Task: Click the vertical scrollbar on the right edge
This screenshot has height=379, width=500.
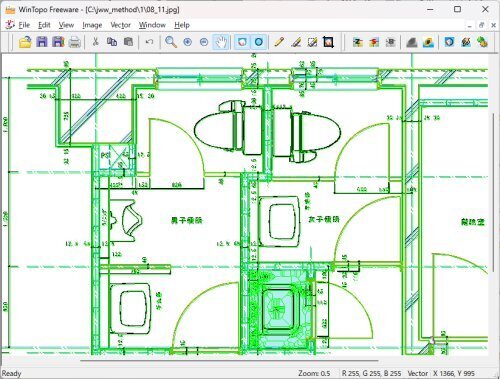Action: [493, 193]
